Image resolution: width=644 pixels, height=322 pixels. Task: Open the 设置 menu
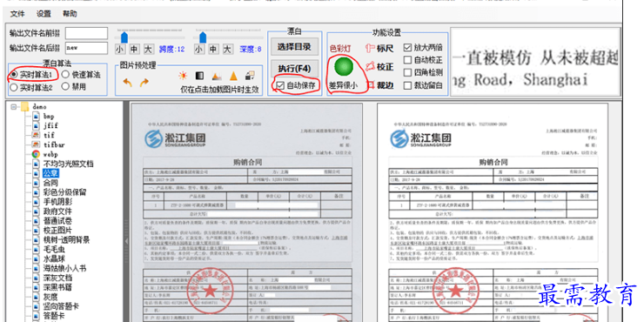pos(44,14)
